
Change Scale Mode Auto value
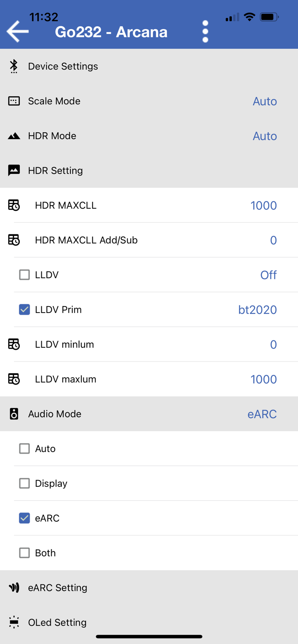click(264, 101)
